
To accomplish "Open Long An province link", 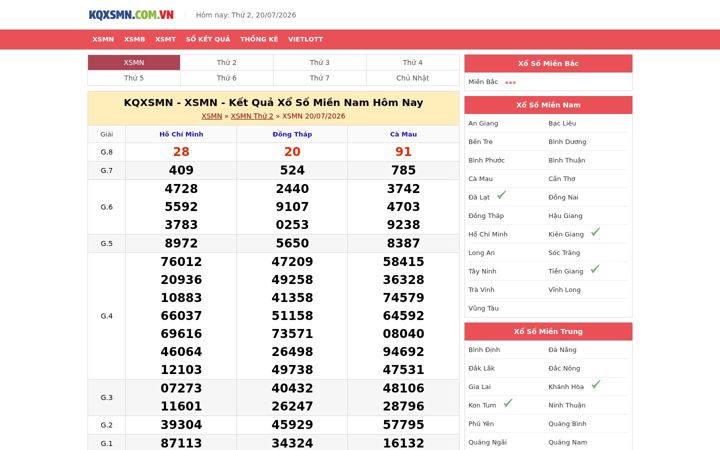I will pos(481,253).
